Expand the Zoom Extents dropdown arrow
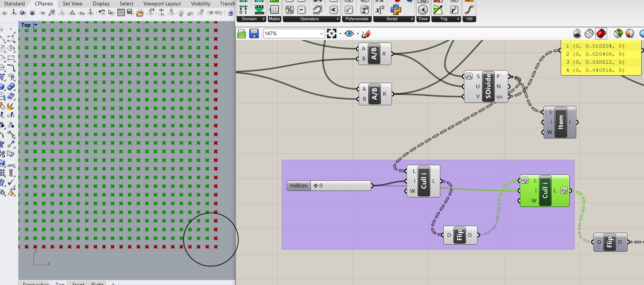This screenshot has width=644, height=285. (340, 34)
